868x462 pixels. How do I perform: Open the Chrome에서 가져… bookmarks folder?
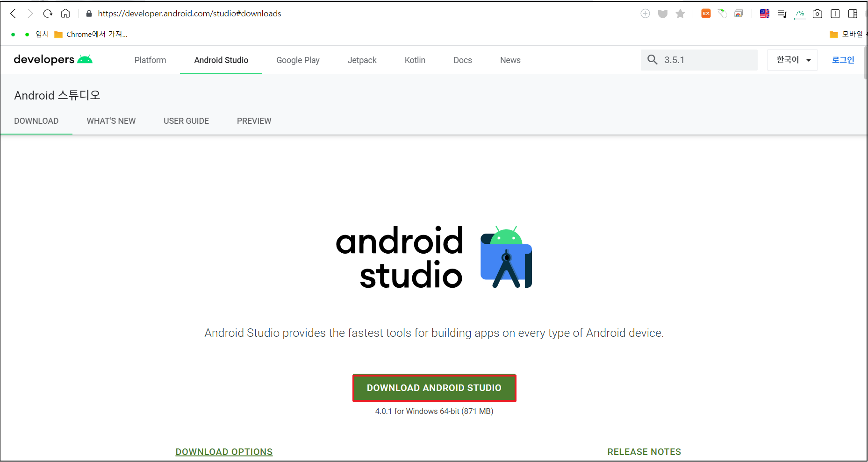(x=91, y=34)
